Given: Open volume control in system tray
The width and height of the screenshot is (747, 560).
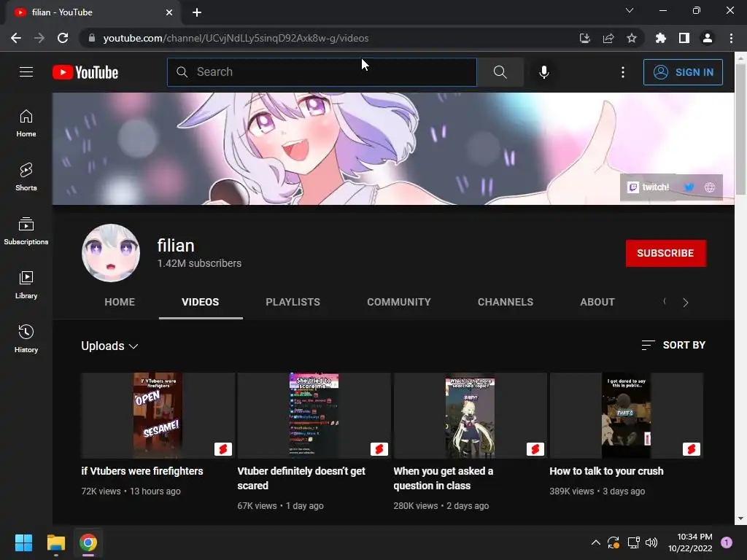Looking at the screenshot, I should tap(651, 542).
